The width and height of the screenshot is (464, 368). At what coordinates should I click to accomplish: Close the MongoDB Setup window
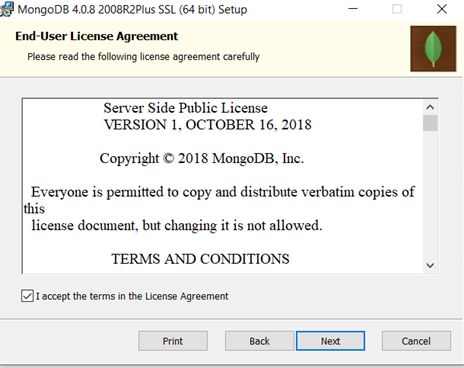[442, 9]
